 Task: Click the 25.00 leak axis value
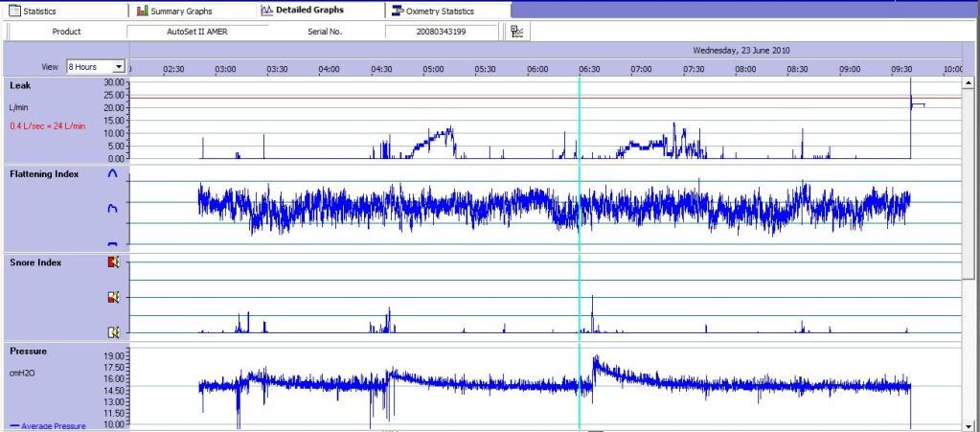point(116,95)
